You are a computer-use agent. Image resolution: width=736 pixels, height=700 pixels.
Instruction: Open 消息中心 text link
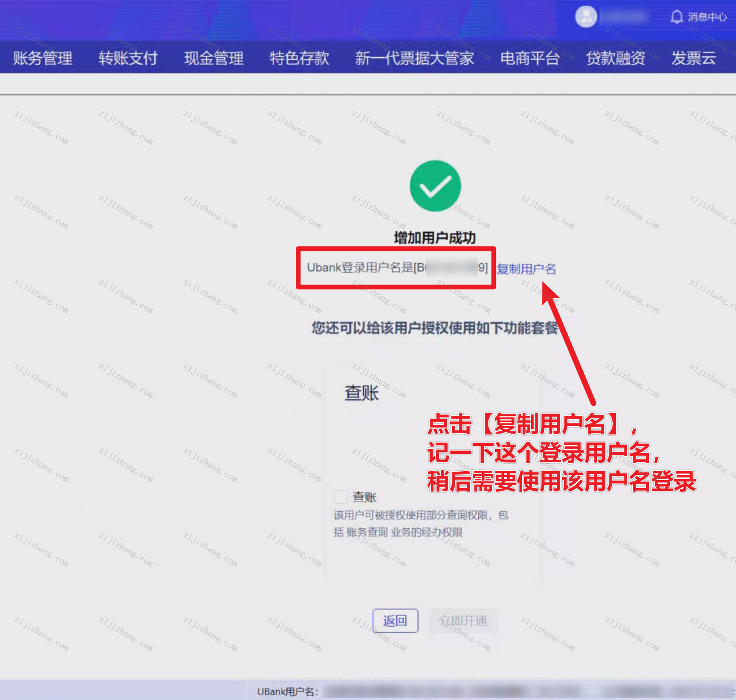(707, 17)
